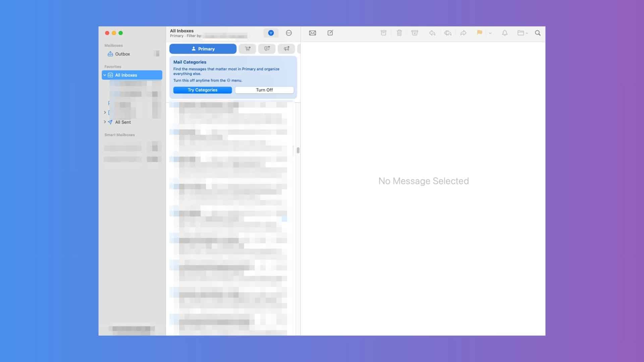Select the Primary category tab
644x362 pixels.
pyautogui.click(x=203, y=49)
